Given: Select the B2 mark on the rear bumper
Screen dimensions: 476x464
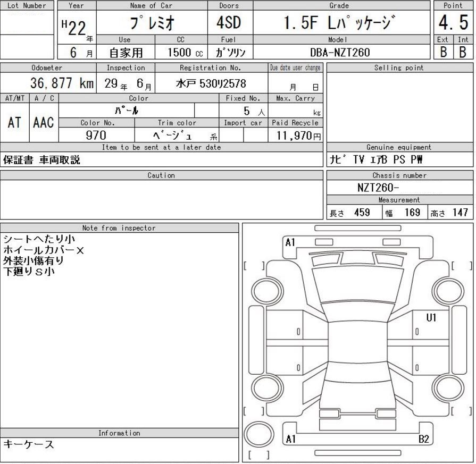Looking at the screenshot, I should pyautogui.click(x=424, y=439).
